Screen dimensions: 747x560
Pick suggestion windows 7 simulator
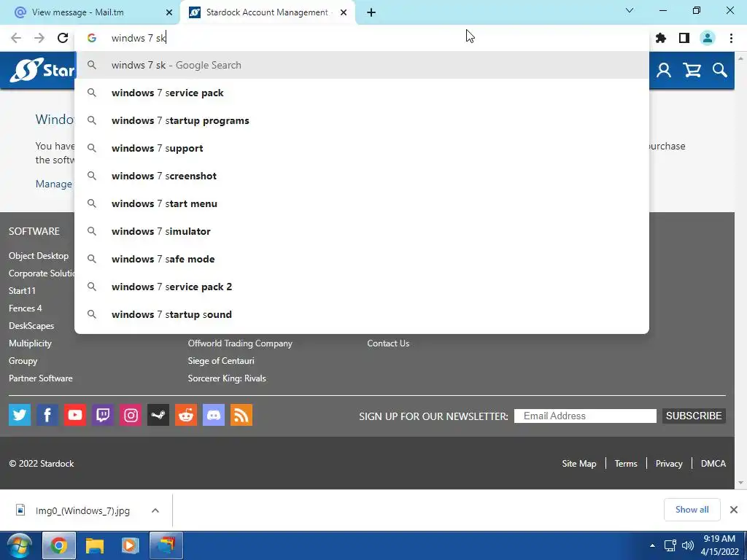362,231
